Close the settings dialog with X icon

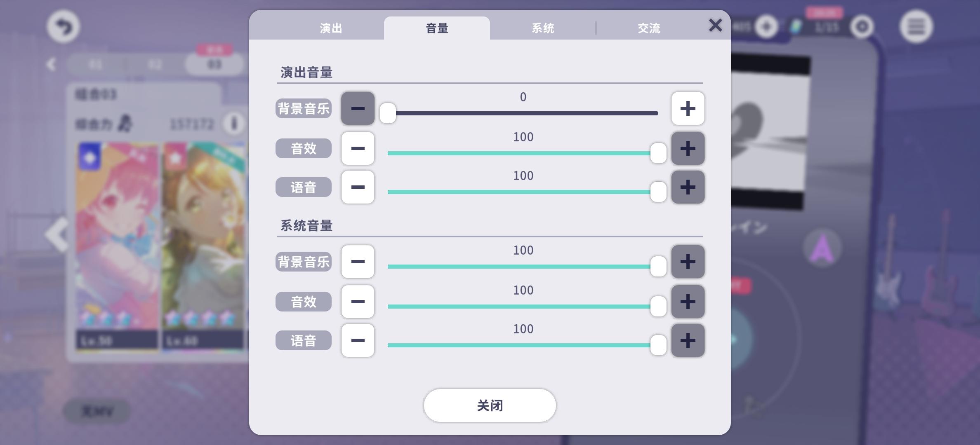pos(715,25)
